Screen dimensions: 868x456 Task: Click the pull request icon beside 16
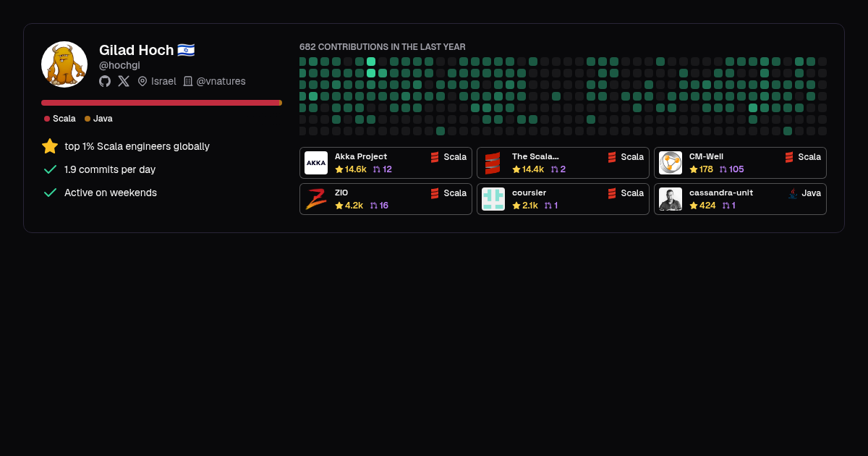tap(374, 206)
